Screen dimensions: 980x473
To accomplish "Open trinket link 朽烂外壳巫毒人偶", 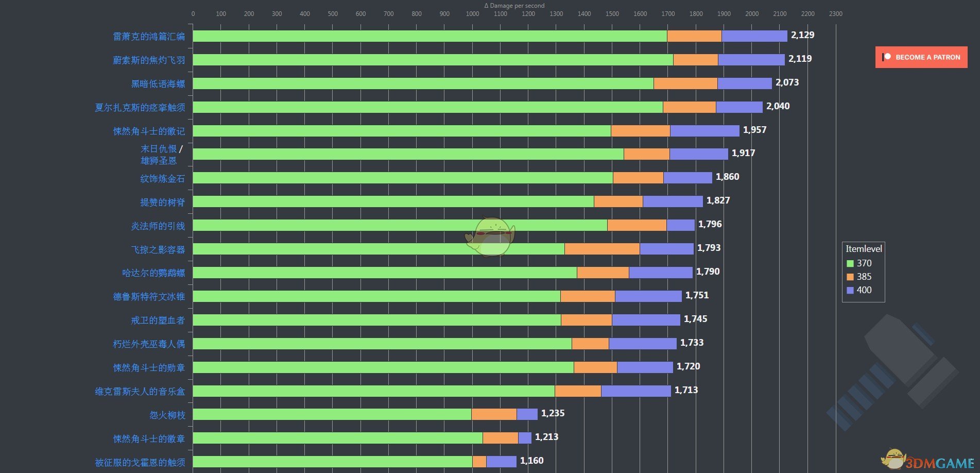I will point(149,344).
